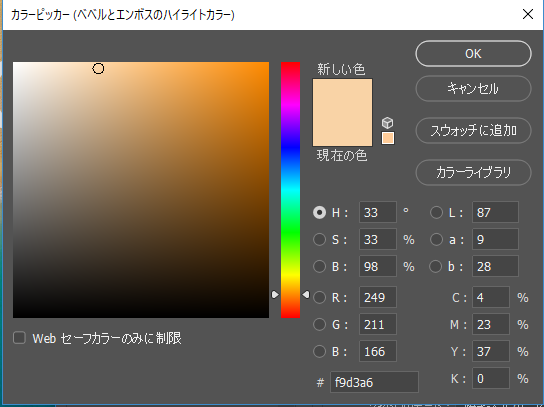The image size is (544, 407).
Task: Select the L lightness radio button
Action: click(436, 212)
